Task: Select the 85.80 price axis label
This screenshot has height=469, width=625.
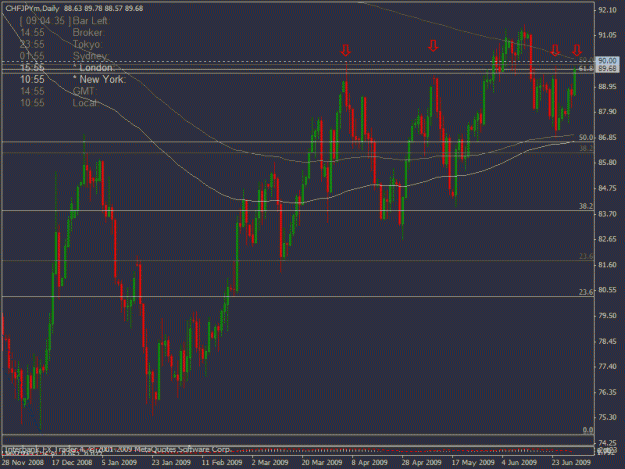Action: click(607, 163)
